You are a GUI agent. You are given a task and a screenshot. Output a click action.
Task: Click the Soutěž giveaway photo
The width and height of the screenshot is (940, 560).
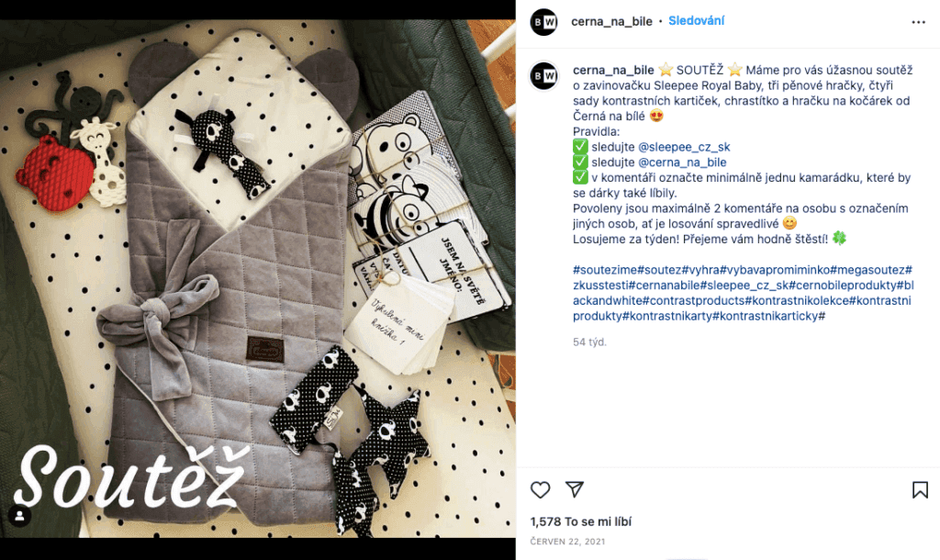click(258, 279)
